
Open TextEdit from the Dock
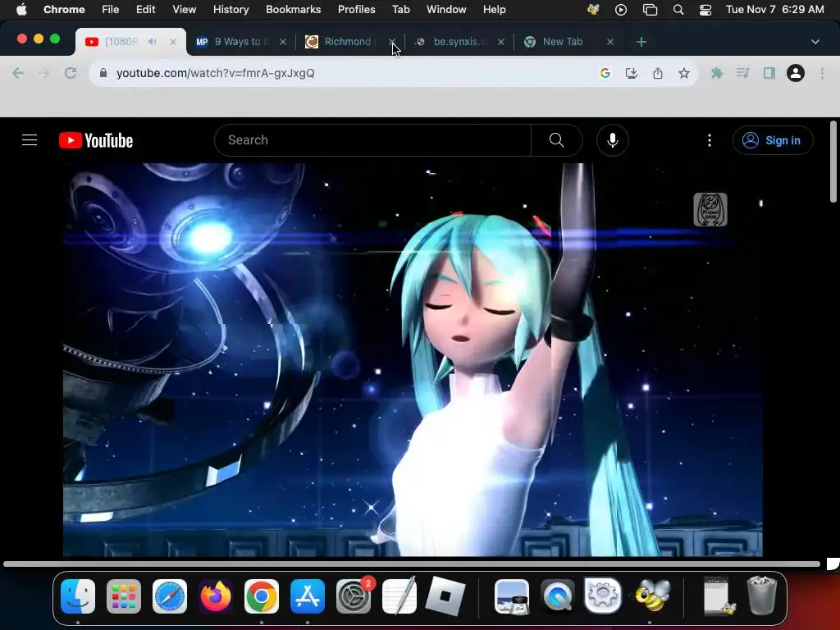point(399,596)
